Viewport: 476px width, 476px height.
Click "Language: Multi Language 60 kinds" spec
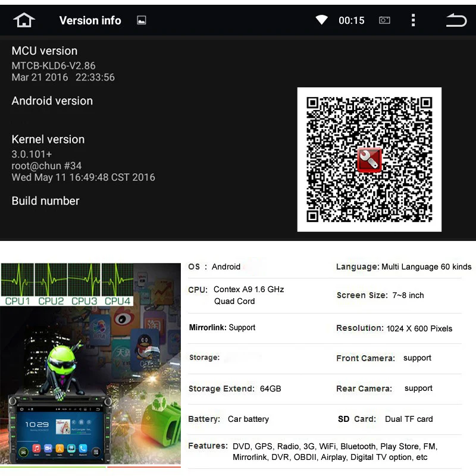pyautogui.click(x=404, y=267)
